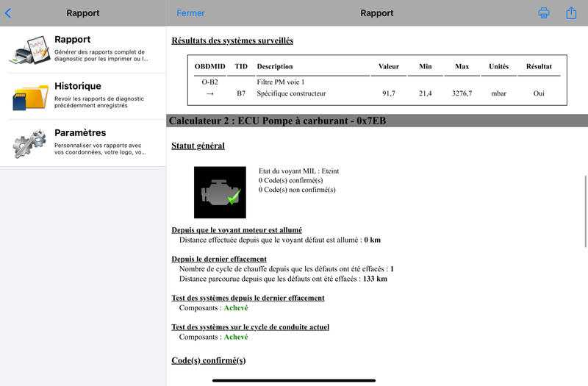
Task: Click 'Test des systèmes sur le cycle de conduite actuel'
Action: [x=250, y=327]
